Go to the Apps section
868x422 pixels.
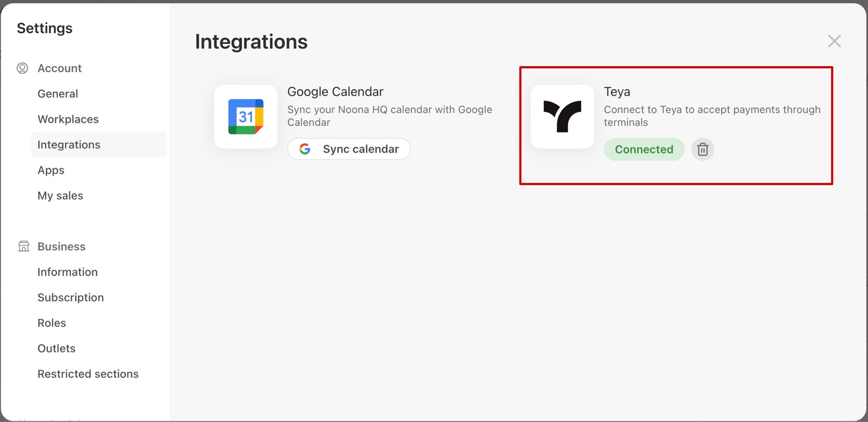[x=51, y=170]
